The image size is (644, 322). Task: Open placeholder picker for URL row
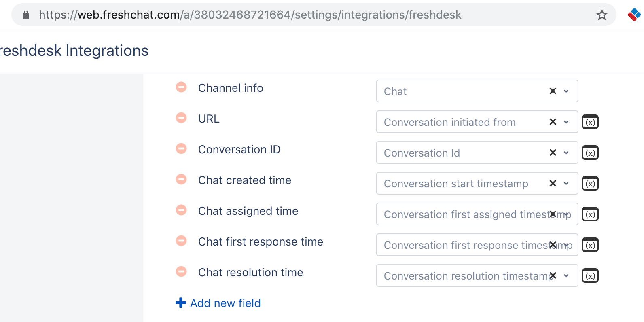pos(590,122)
